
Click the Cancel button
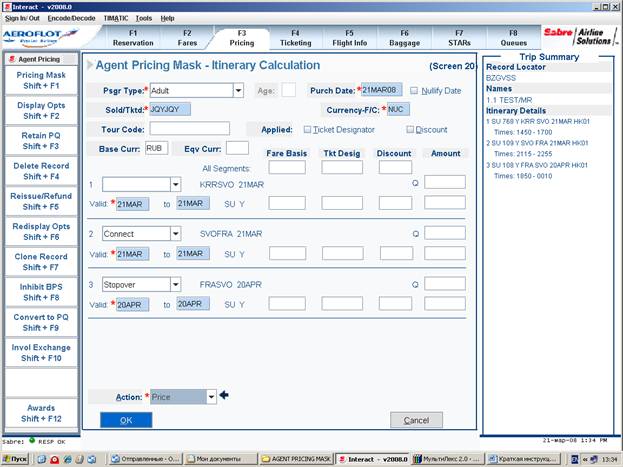(x=416, y=420)
